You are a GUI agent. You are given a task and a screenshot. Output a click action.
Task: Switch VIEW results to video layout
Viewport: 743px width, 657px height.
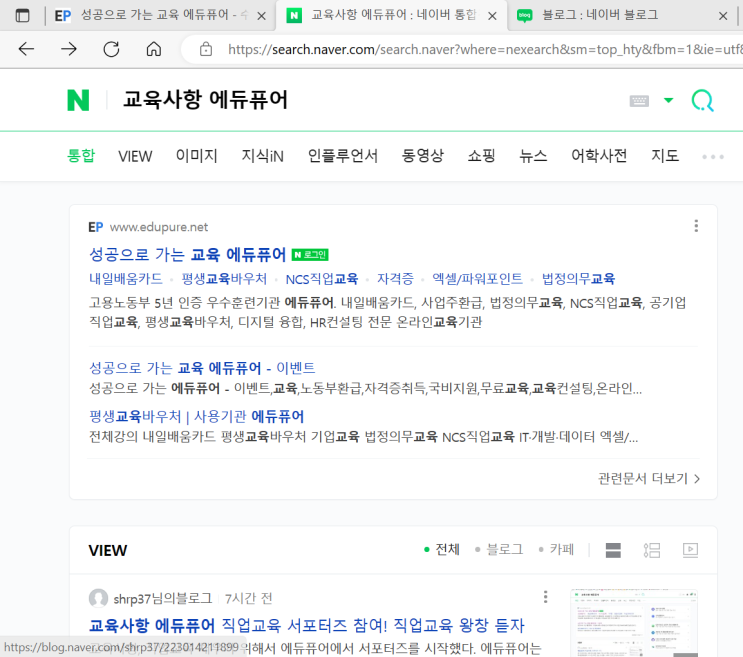(690, 549)
